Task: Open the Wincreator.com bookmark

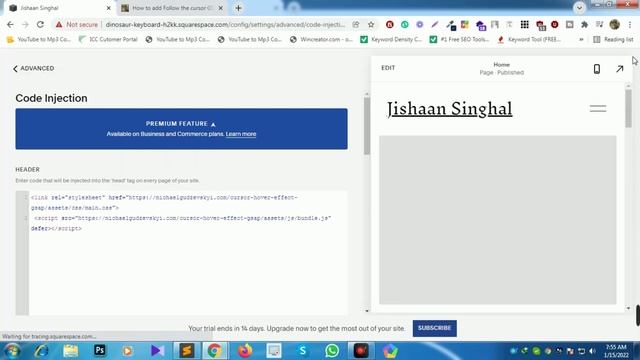Action: click(x=322, y=40)
